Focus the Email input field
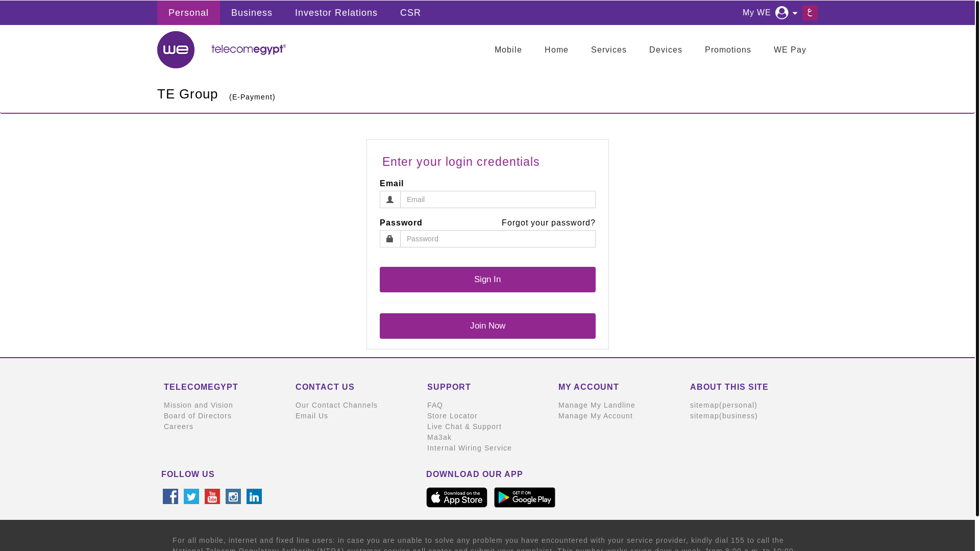This screenshot has width=980, height=551. point(498,199)
